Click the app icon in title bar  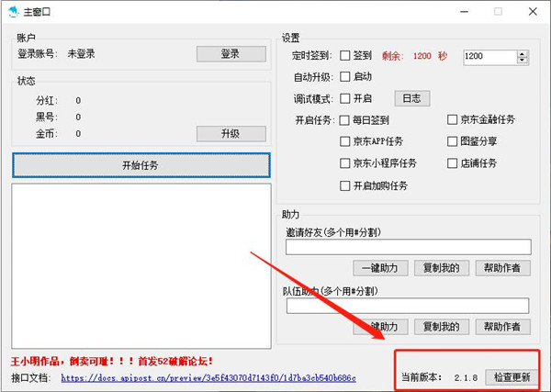point(11,12)
